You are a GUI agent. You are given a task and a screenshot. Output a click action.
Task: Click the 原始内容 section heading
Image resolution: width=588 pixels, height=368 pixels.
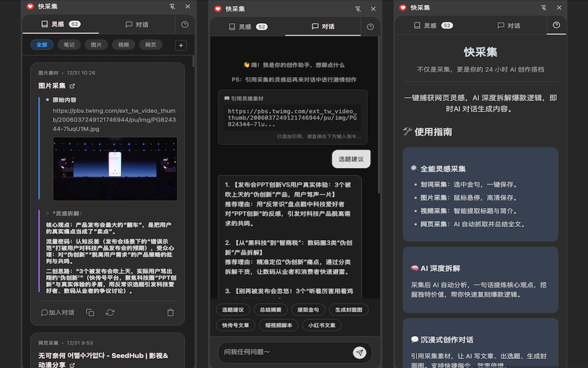(64, 100)
